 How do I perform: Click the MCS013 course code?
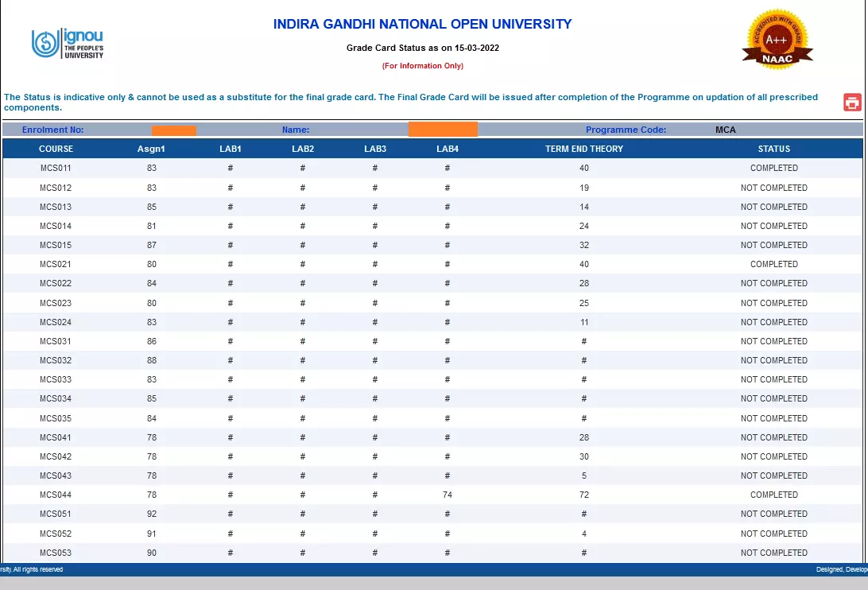(x=56, y=207)
